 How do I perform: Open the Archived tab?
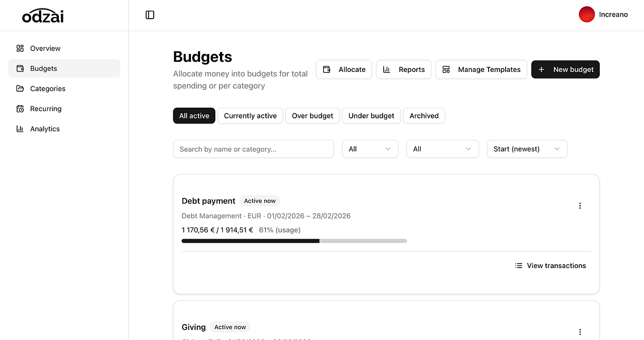coord(424,116)
